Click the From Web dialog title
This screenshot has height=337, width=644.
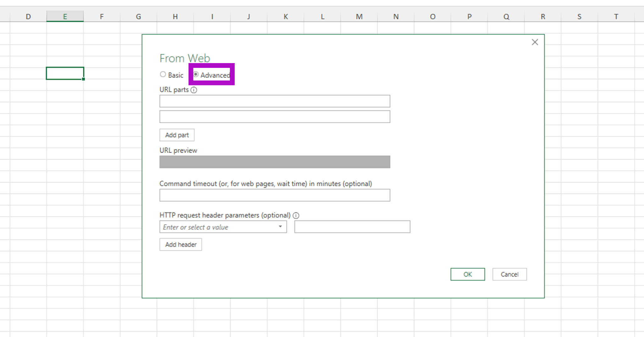pos(185,58)
